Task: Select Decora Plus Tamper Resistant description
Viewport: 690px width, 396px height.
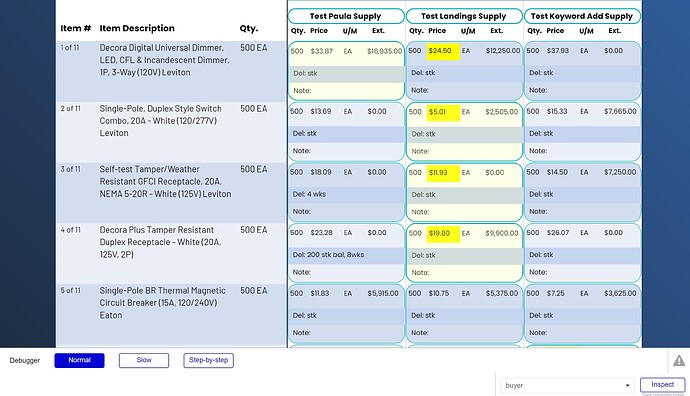Action: (x=160, y=242)
